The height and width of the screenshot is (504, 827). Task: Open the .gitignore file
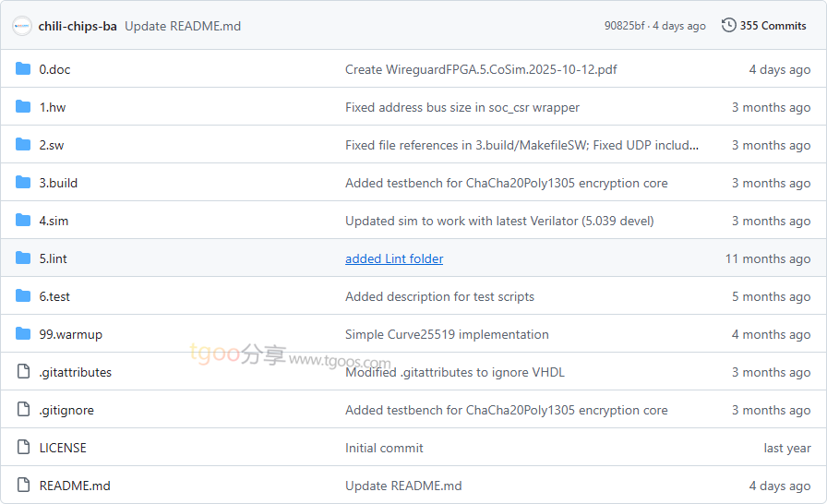click(66, 410)
